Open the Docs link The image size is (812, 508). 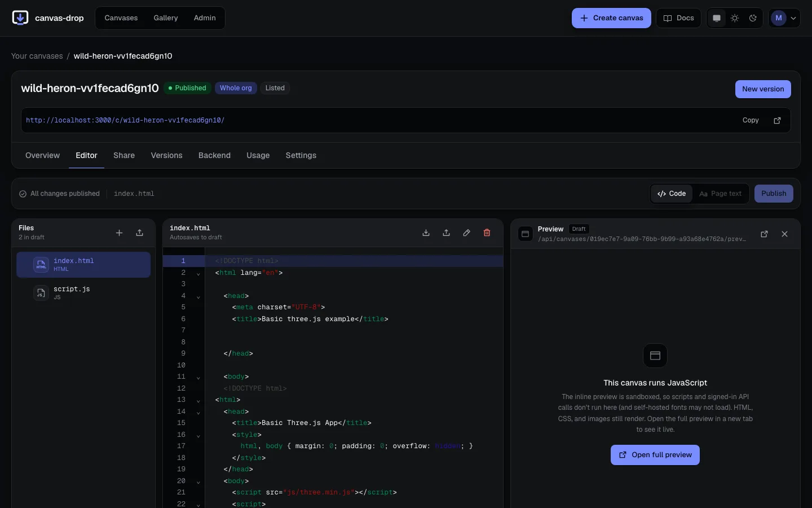(x=678, y=18)
